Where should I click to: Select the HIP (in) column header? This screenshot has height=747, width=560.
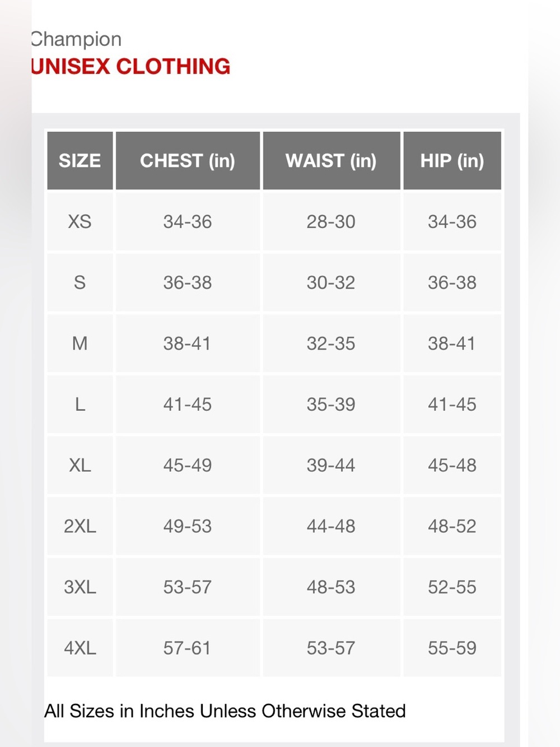tap(452, 161)
